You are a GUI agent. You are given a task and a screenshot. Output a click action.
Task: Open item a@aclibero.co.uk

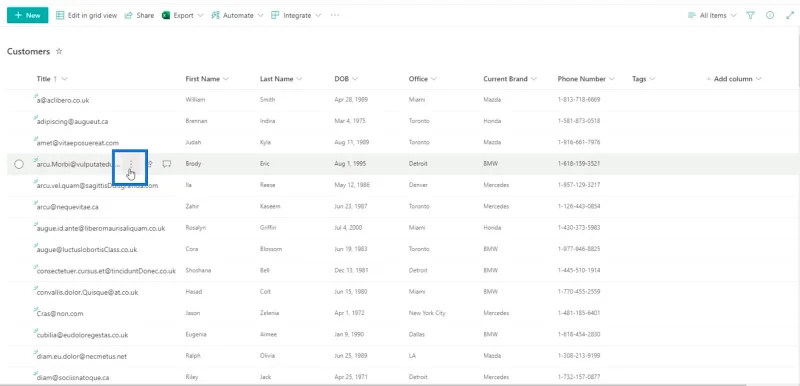click(x=63, y=100)
